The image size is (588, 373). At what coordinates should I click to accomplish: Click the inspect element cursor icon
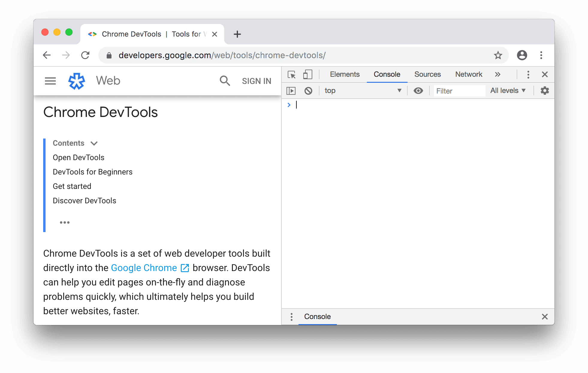(291, 75)
